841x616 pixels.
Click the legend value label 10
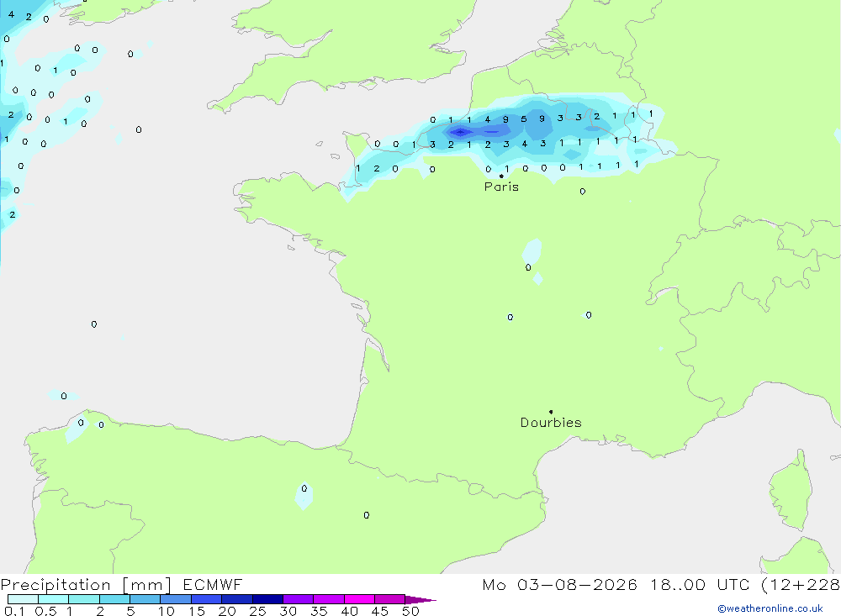coord(167,611)
